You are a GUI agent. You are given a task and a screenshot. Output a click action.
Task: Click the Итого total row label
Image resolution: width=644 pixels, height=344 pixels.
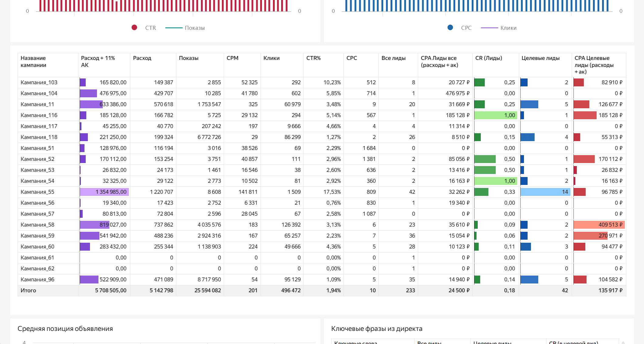click(28, 290)
